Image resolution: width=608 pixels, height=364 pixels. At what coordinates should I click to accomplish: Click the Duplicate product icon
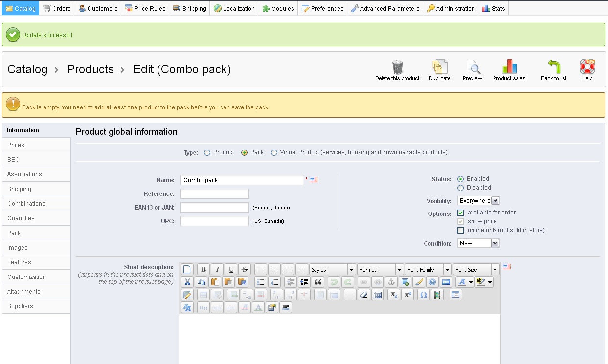(440, 67)
